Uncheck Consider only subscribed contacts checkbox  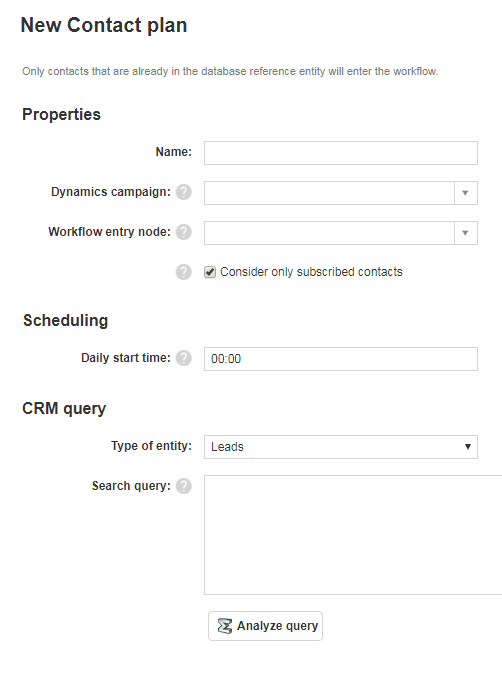click(x=210, y=272)
